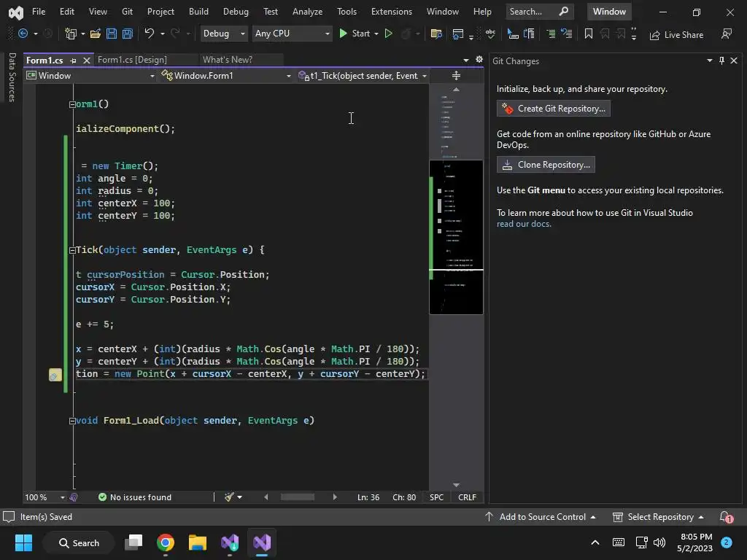747x560 pixels.
Task: Click the Live Share button
Action: pyautogui.click(x=676, y=35)
